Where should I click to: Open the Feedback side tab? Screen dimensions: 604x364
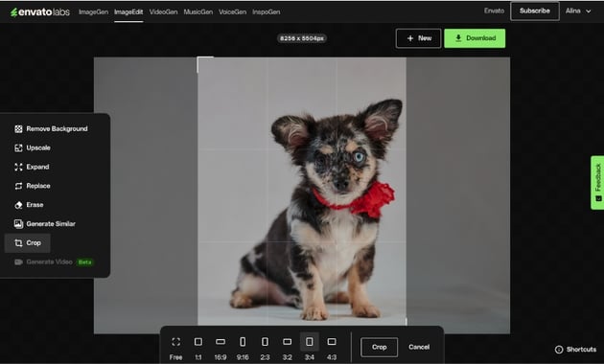[x=597, y=183]
